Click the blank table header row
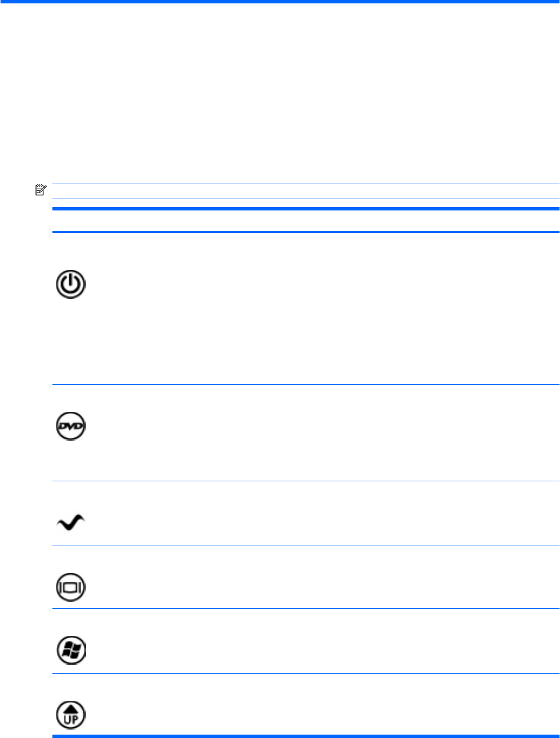This screenshot has height=738, width=560. [305, 221]
